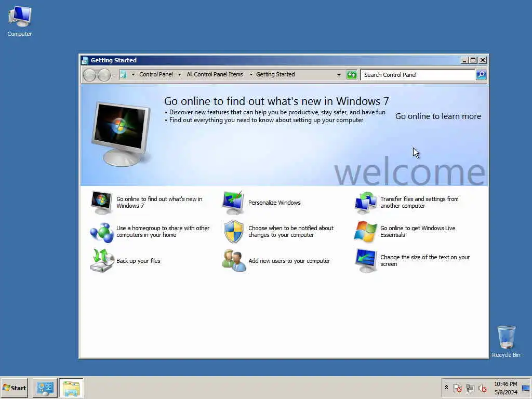Open Windows Explorer taskbar icon
The height and width of the screenshot is (399, 532).
pyautogui.click(x=71, y=388)
